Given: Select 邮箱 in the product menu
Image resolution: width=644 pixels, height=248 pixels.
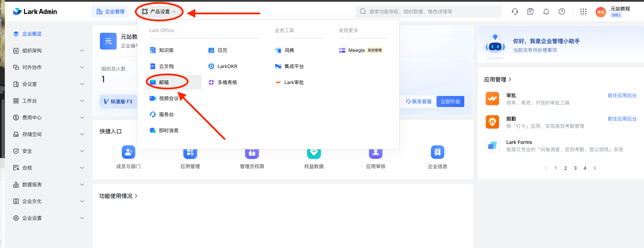Looking at the screenshot, I should tap(173, 82).
